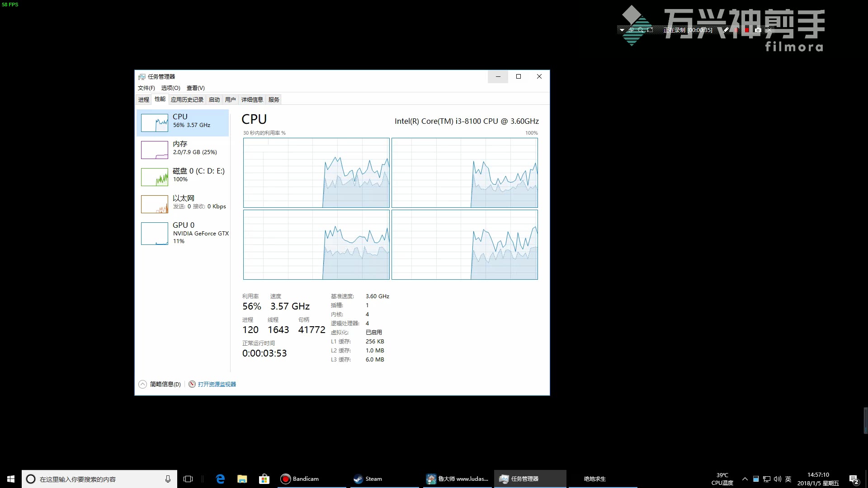The height and width of the screenshot is (488, 868).
Task: Click the Intel(R) Core(TM) i3-8100 CPU label
Action: (467, 121)
